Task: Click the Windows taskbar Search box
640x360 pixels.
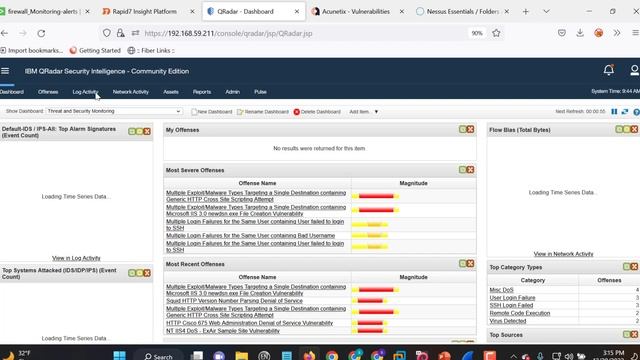Action: (158, 356)
